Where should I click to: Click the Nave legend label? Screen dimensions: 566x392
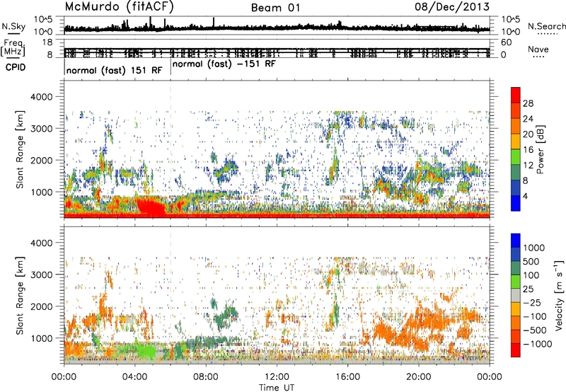[538, 50]
